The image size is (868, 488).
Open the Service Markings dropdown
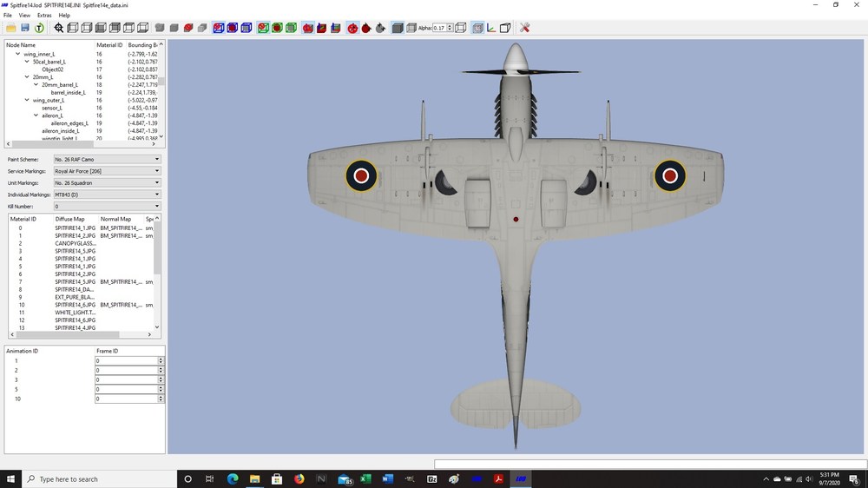pos(107,171)
